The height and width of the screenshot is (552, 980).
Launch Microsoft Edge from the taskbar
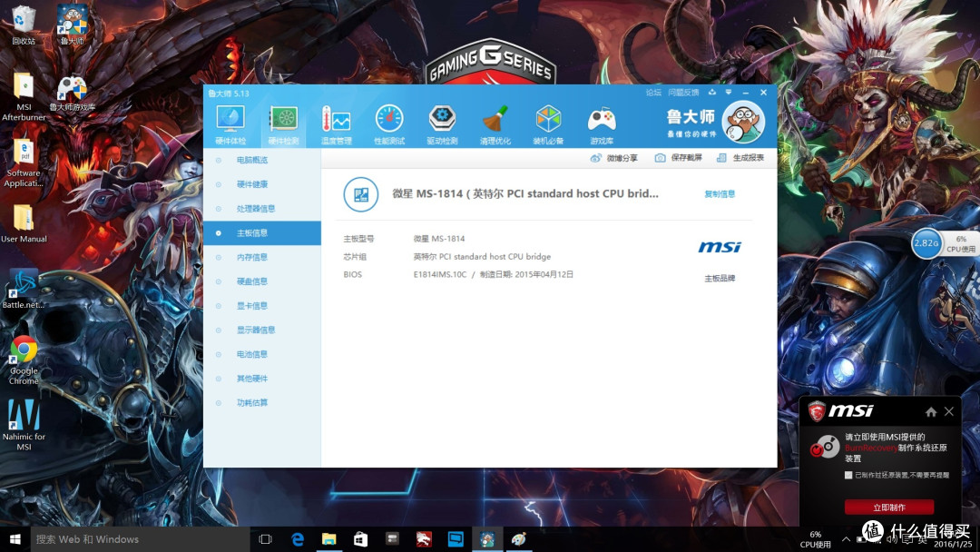(298, 539)
